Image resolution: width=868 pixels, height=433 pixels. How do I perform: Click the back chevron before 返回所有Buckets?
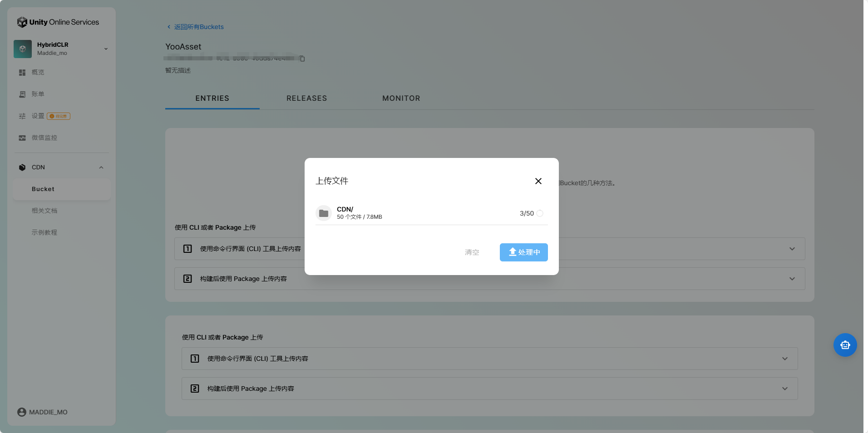click(x=169, y=27)
